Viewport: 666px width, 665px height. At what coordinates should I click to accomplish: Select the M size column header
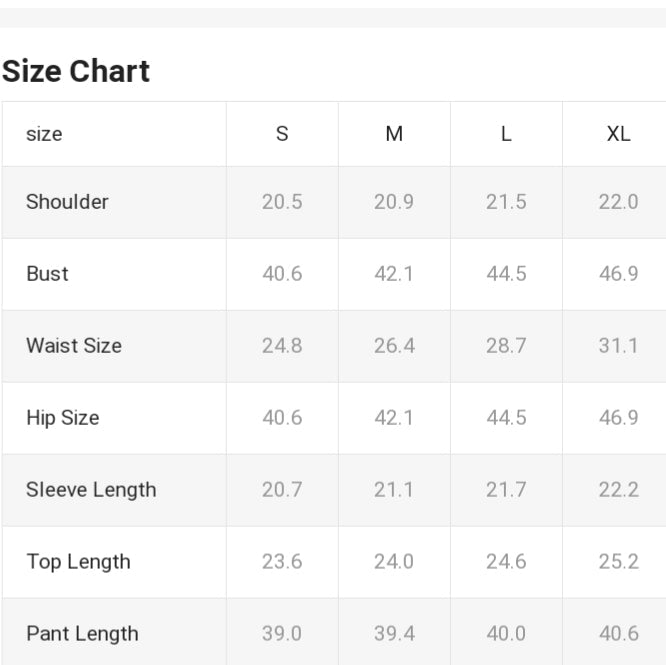(x=394, y=134)
